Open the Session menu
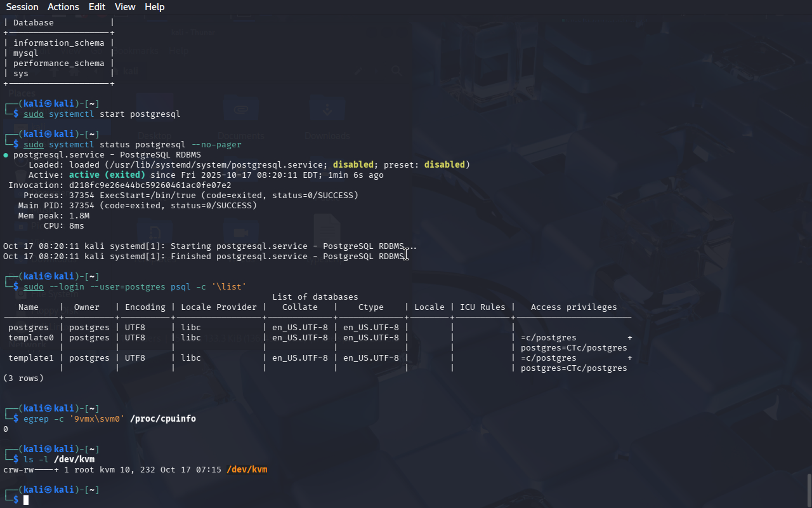 [22, 7]
